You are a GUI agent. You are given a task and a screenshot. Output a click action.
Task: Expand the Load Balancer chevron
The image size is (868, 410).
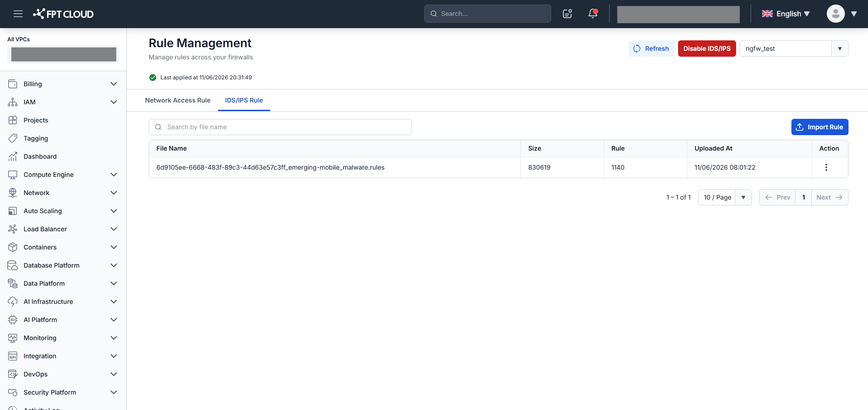pos(114,229)
